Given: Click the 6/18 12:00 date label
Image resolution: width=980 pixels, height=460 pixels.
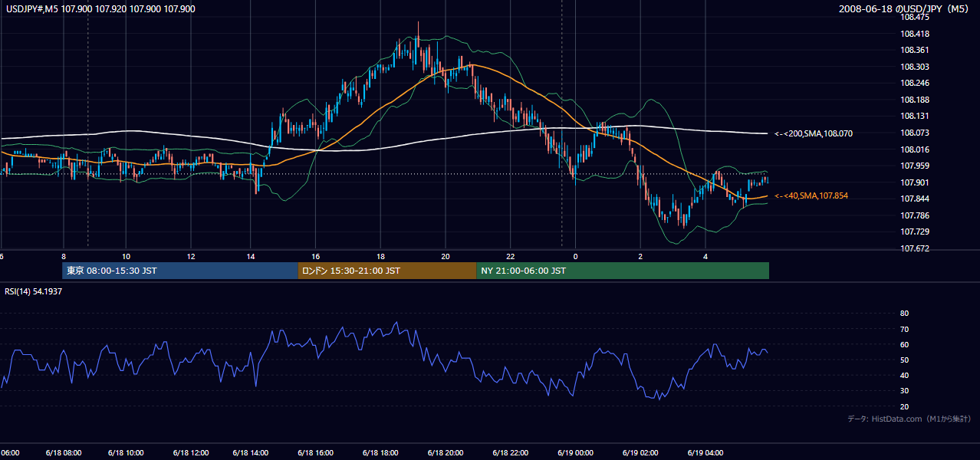Looking at the screenshot, I should (191, 452).
